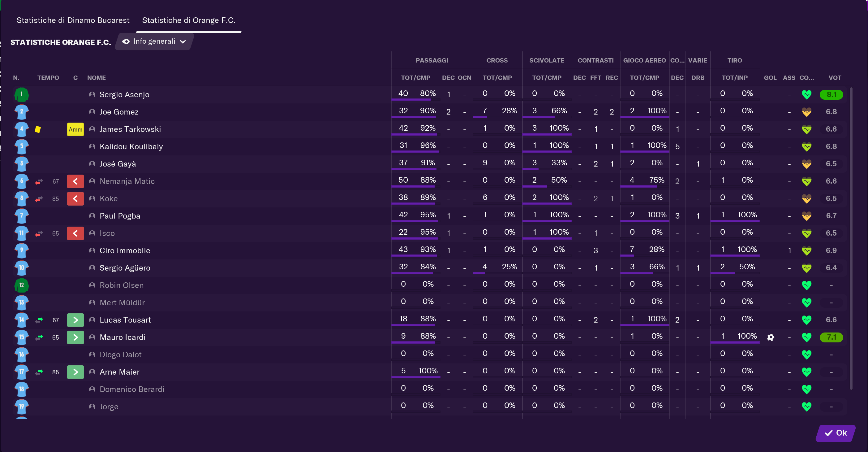This screenshot has height=452, width=868.
Task: Click Joe Gomez's orange condition heart icon
Action: 806,112
